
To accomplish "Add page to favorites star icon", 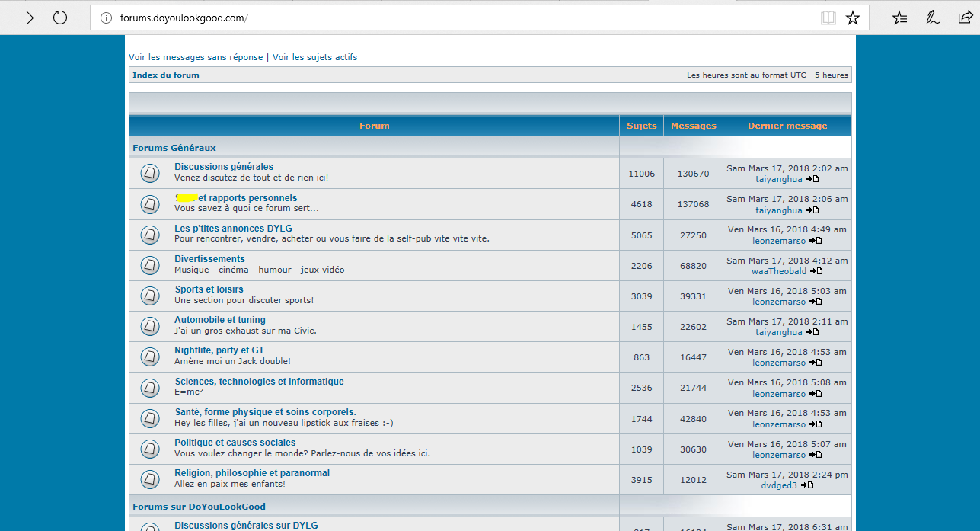I will pyautogui.click(x=853, y=18).
